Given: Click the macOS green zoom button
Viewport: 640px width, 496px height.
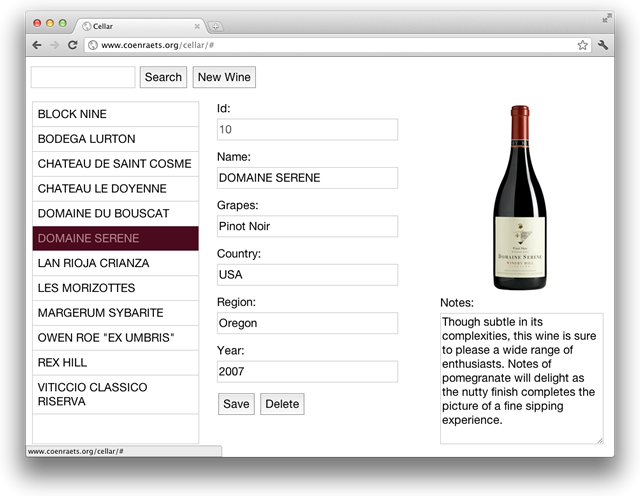Looking at the screenshot, I should 62,23.
